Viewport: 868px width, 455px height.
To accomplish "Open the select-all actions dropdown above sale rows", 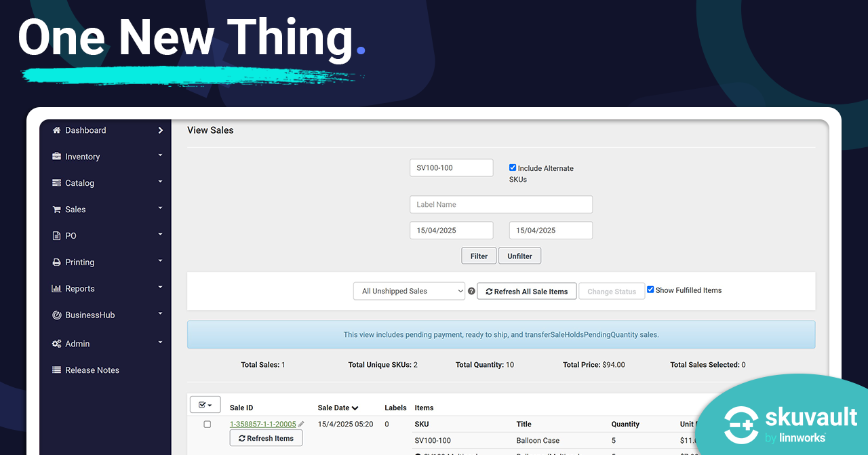I will pos(205,404).
